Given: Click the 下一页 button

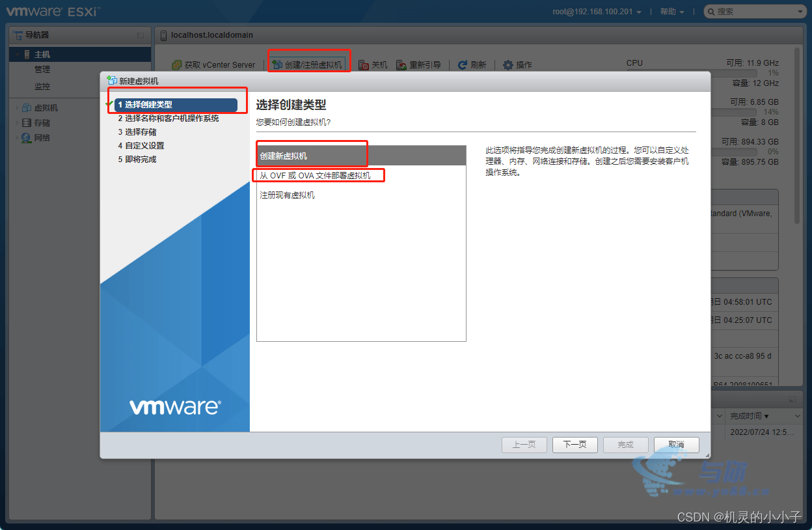Looking at the screenshot, I should 575,445.
